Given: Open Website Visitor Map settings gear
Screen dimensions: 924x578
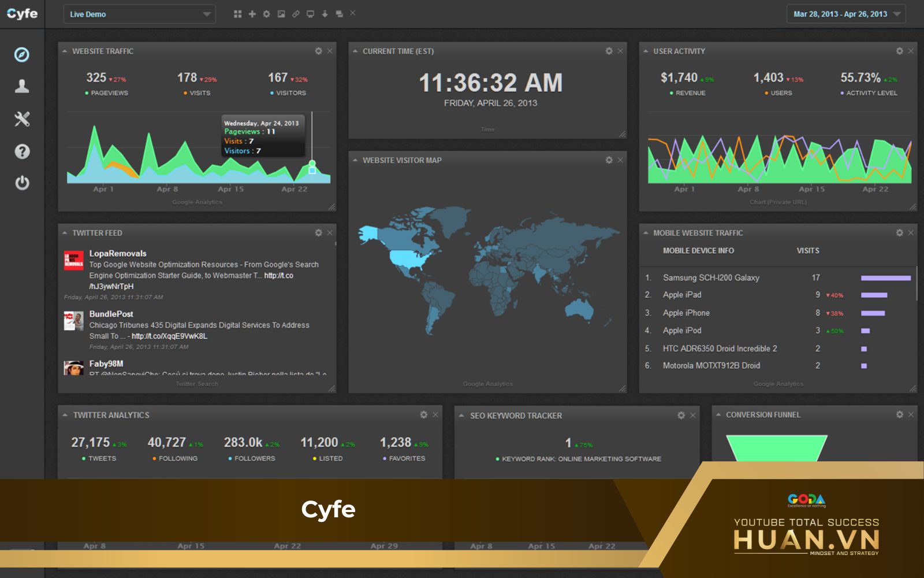Looking at the screenshot, I should point(609,160).
